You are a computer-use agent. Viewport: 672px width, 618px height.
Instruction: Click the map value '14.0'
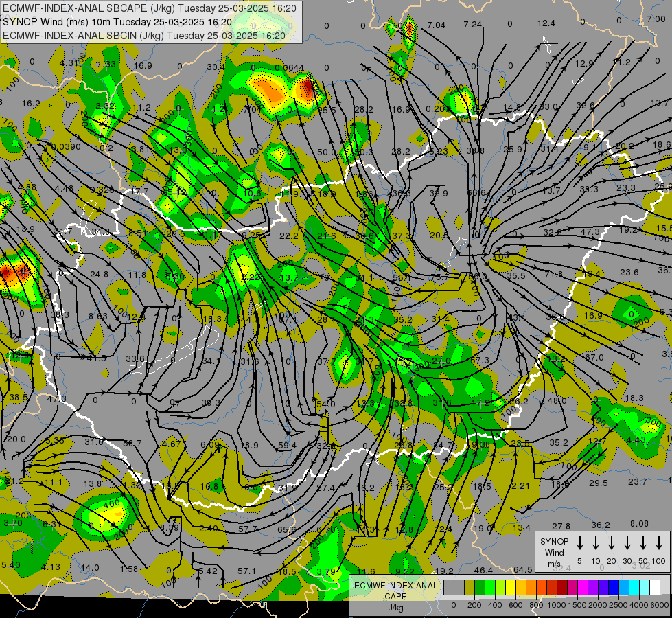point(89,568)
